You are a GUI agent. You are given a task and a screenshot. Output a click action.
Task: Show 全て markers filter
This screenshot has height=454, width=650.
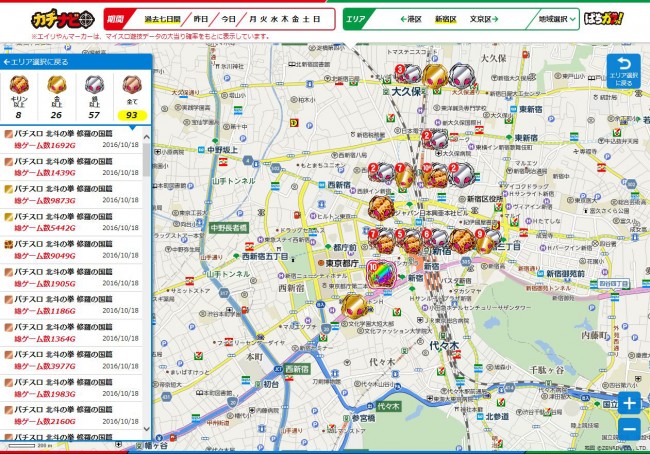131,96
